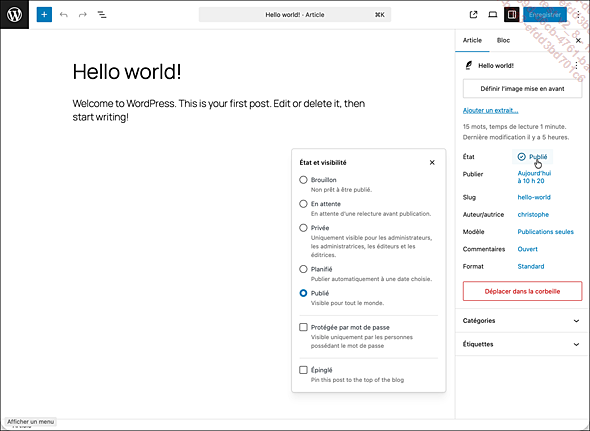Change comments setting Ouvert
Image resolution: width=590 pixels, height=431 pixels.
pos(528,249)
